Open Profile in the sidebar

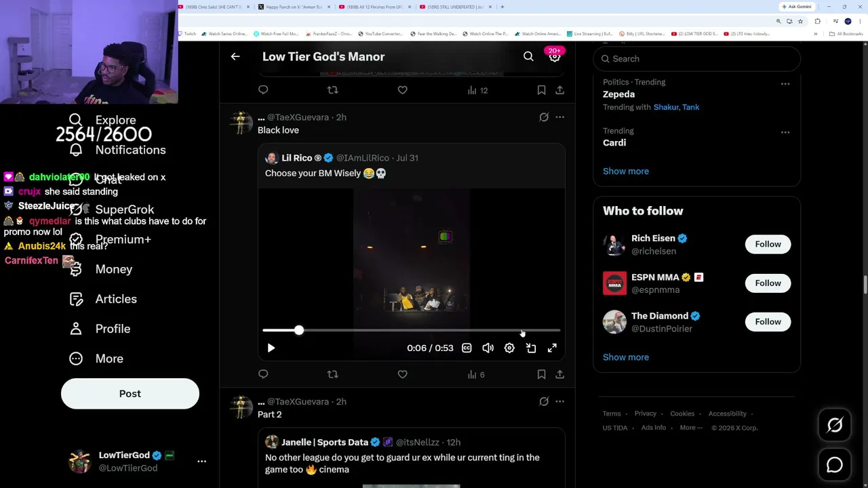[100, 329]
